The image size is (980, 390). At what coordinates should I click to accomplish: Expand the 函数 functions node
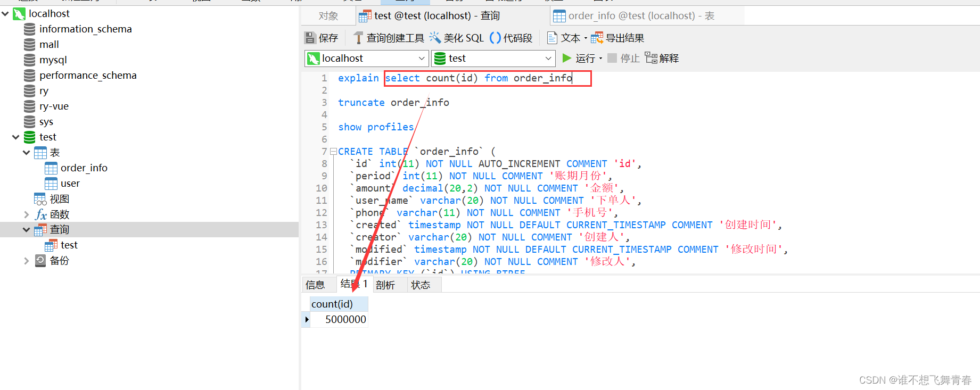27,214
